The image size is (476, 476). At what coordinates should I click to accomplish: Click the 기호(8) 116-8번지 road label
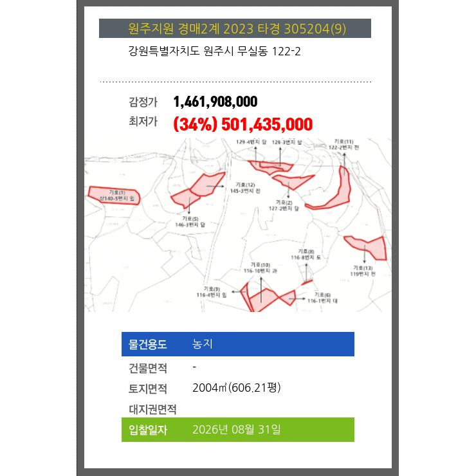pos(306,254)
